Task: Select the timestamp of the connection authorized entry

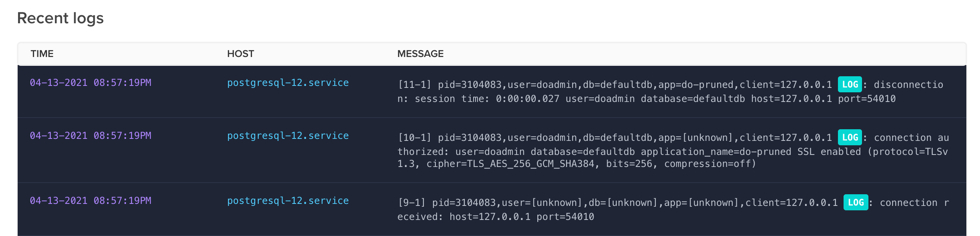Action: tap(91, 136)
